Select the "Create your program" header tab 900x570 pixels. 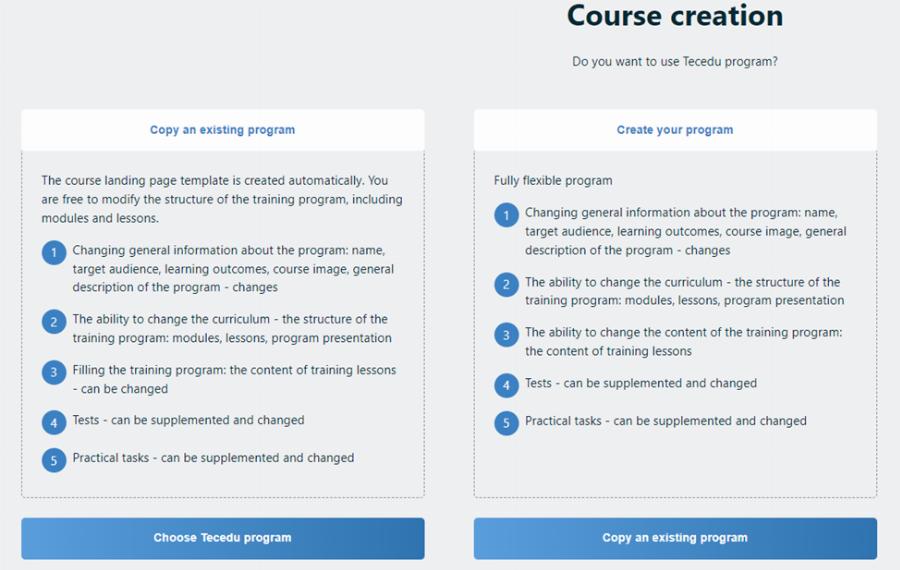675,130
